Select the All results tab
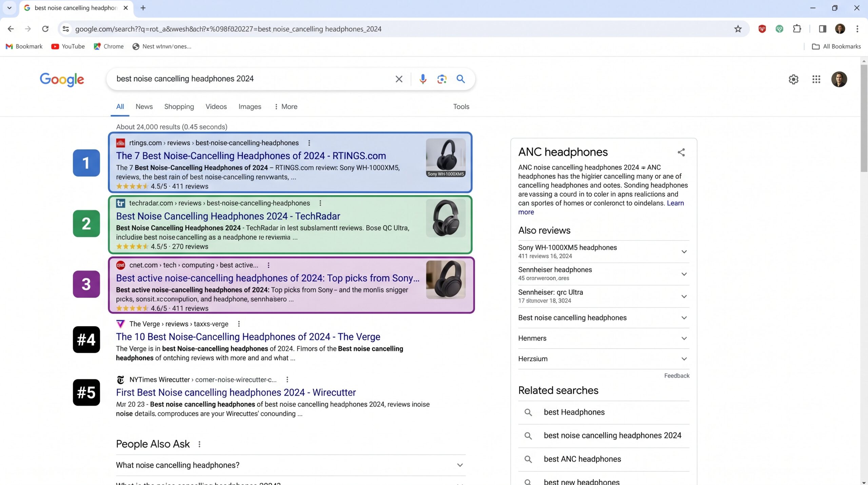Screen dimensions: 868x485 pyautogui.click(x=120, y=107)
